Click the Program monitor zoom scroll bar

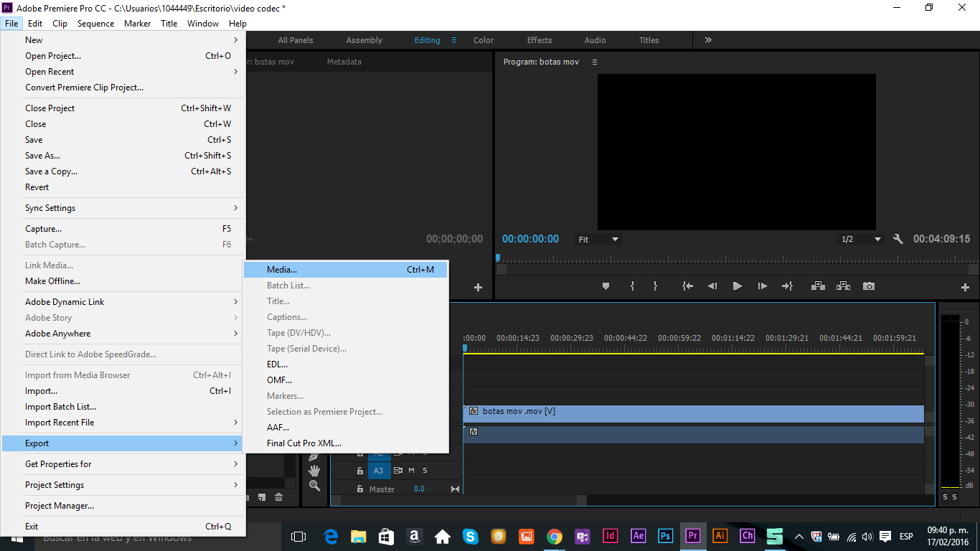click(737, 270)
